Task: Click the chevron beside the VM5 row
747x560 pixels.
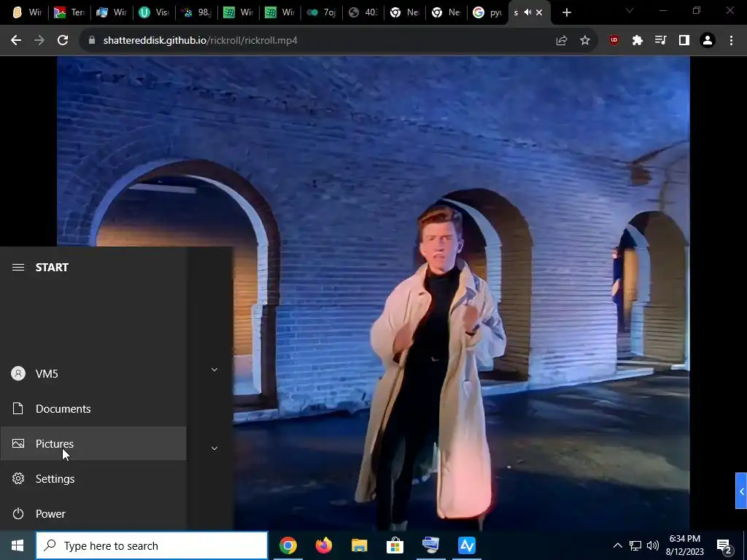Action: (214, 370)
